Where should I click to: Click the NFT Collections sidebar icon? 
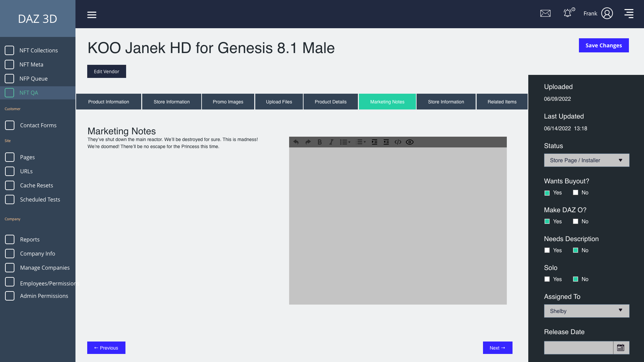(9, 50)
